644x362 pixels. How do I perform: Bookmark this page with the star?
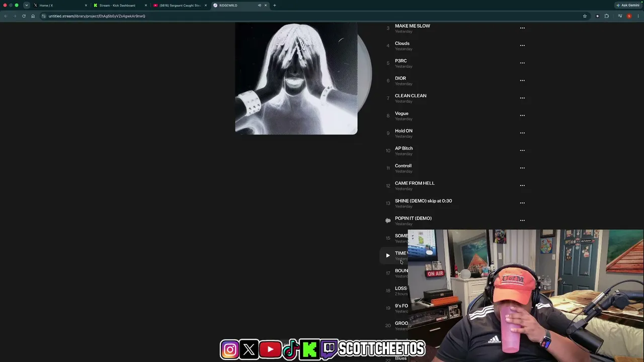(585, 16)
